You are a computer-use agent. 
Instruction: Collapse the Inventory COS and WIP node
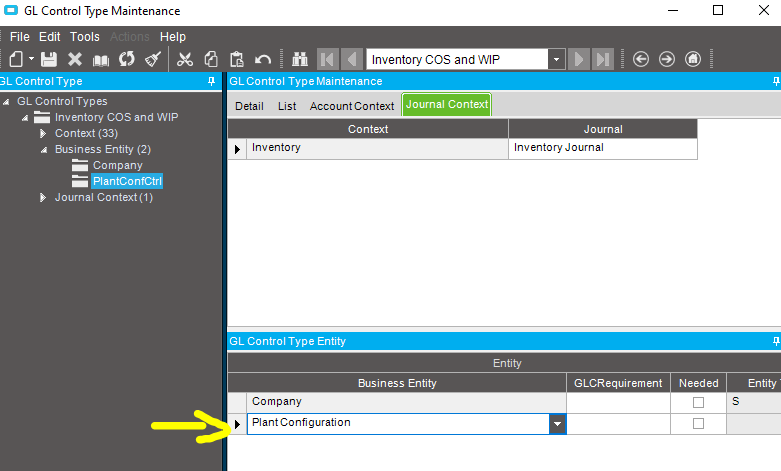point(24,118)
